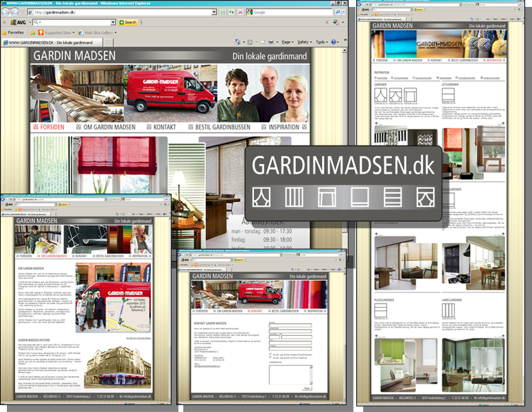Click the comment box scrollbar in the contact form

pyautogui.click(x=311, y=374)
